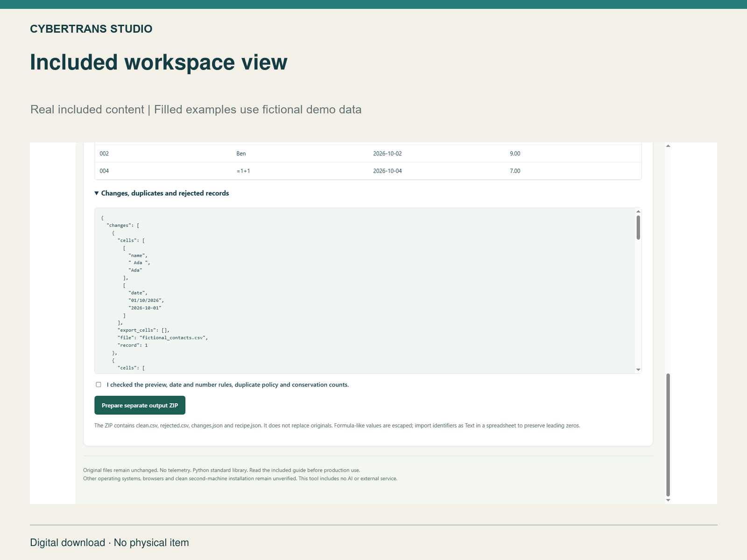Screen dimensions: 747x560
Task: Click 'Original files remain unchanged' footer line
Action: click(x=221, y=470)
